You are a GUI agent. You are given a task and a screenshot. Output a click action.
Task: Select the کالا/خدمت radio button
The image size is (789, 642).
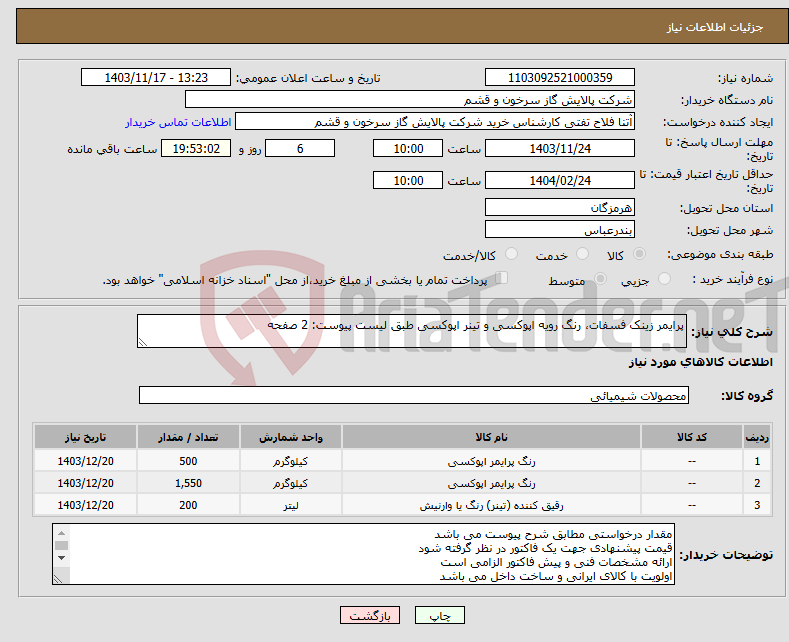click(x=511, y=254)
